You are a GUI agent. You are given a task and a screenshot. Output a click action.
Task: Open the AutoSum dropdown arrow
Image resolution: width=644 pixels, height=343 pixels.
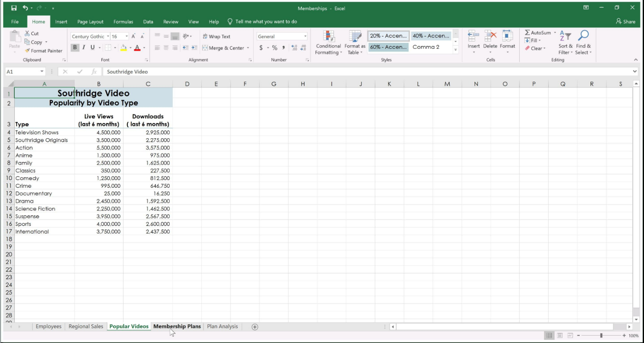555,33
